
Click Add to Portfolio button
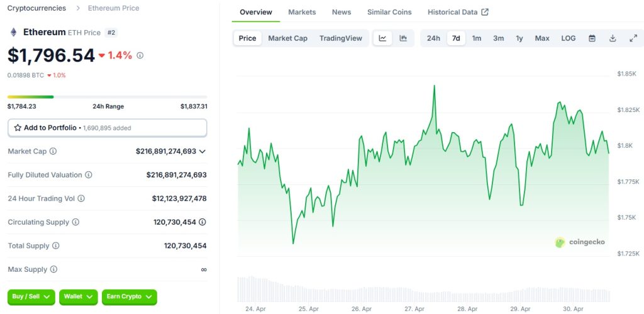tap(107, 128)
